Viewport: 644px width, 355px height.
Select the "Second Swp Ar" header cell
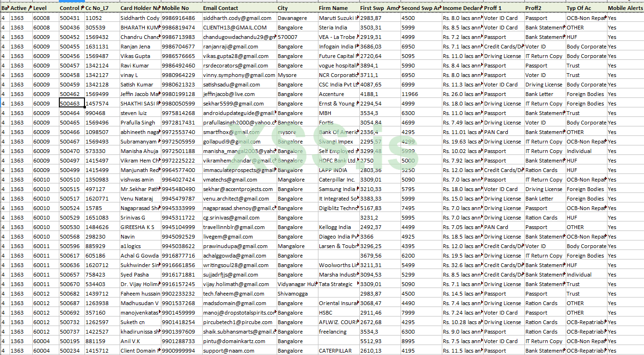pyautogui.click(x=421, y=8)
